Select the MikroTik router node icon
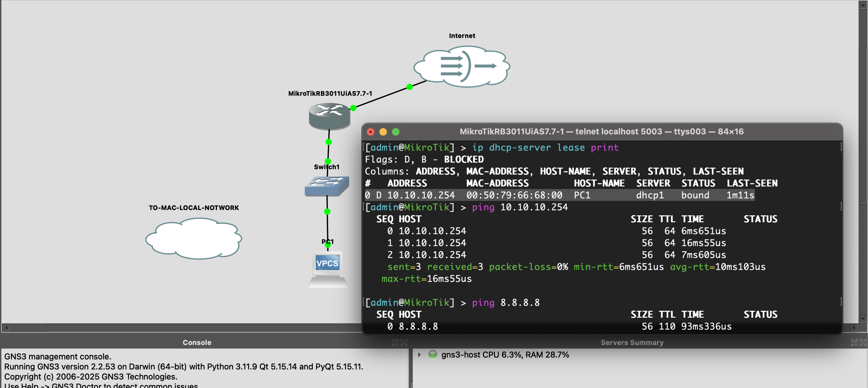 coord(329,116)
